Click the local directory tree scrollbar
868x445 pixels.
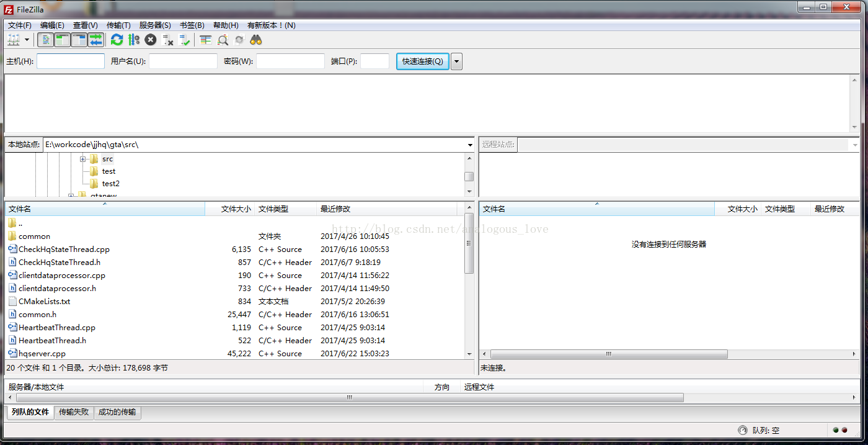(x=469, y=176)
